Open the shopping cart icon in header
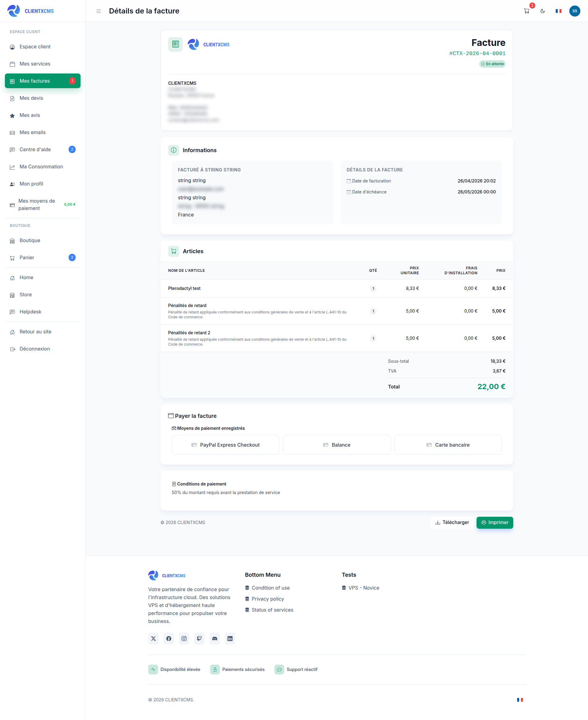The width and height of the screenshot is (588, 720). coord(526,11)
